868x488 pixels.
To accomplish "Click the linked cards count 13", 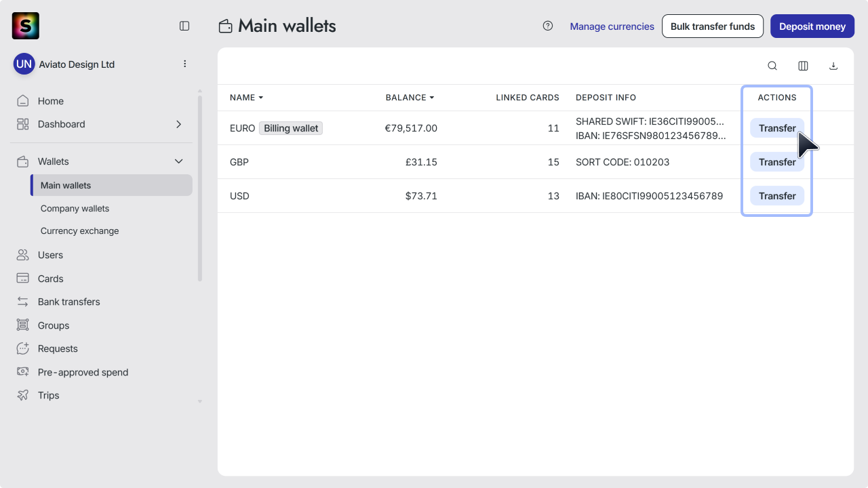I will tap(553, 196).
